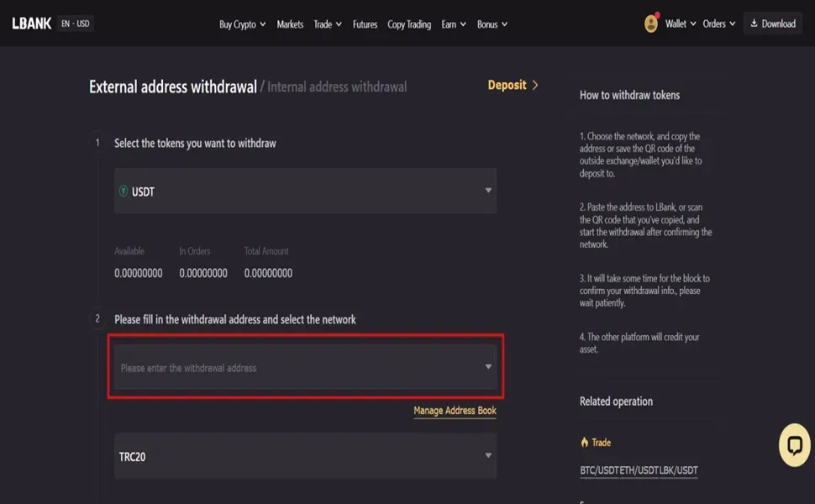Click the notification dot on the avatar
Image resolution: width=815 pixels, height=504 pixels.
(x=657, y=14)
